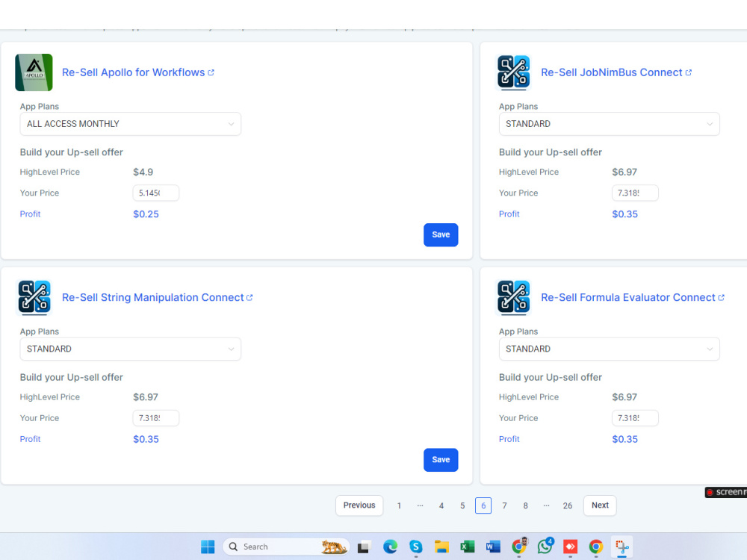
Task: Open Task View in the taskbar
Action: pos(364,547)
